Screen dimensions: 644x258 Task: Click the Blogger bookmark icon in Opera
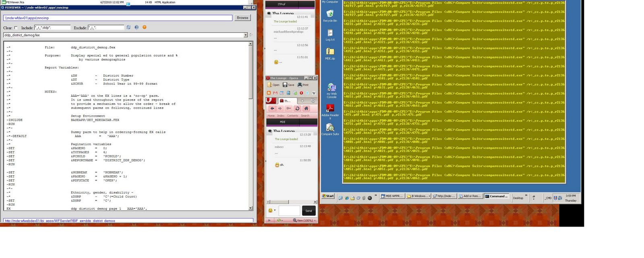pyautogui.click(x=269, y=93)
